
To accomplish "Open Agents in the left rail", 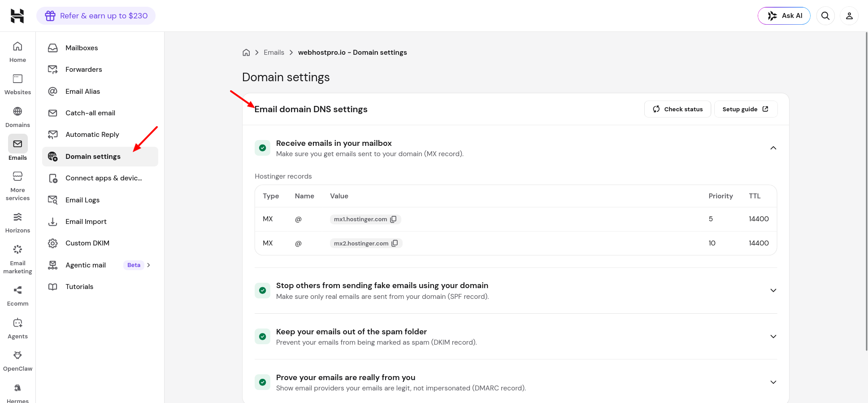I will click(17, 329).
